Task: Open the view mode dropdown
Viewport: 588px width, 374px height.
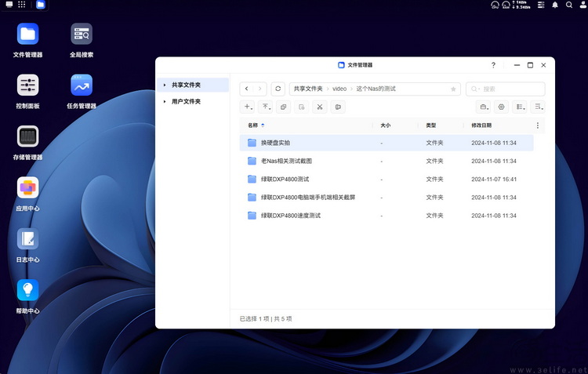Action: tap(520, 107)
